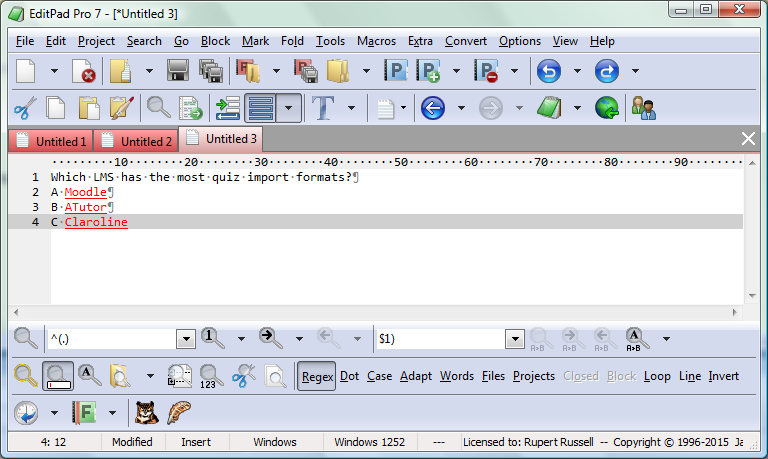Viewport: 768px width, 459px height.
Task: Click the Cut scissors icon
Action: [25, 108]
